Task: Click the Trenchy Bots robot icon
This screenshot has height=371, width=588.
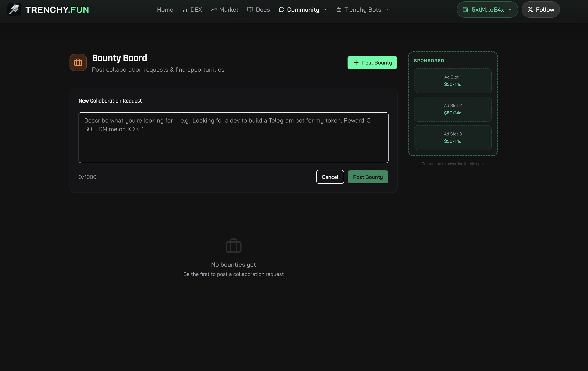Action: click(339, 9)
